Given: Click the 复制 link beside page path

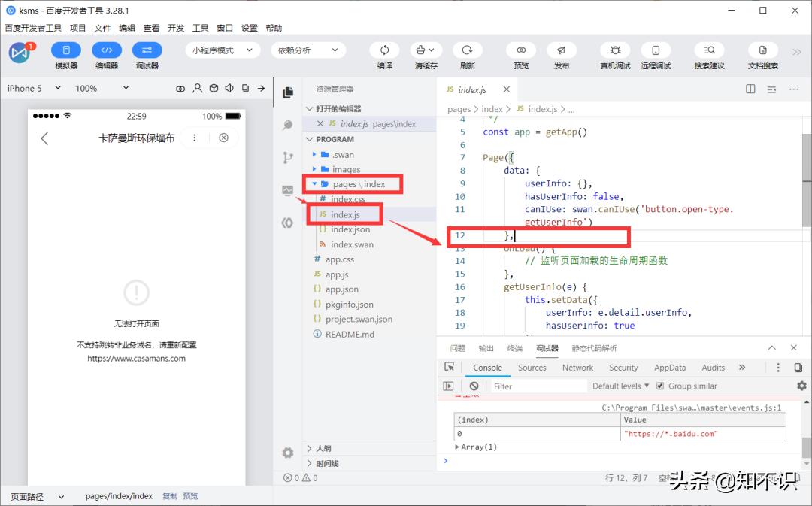Looking at the screenshot, I should [170, 496].
